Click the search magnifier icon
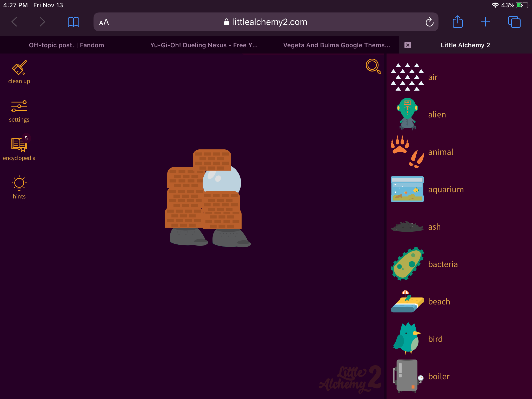This screenshot has height=399, width=532. (x=373, y=66)
